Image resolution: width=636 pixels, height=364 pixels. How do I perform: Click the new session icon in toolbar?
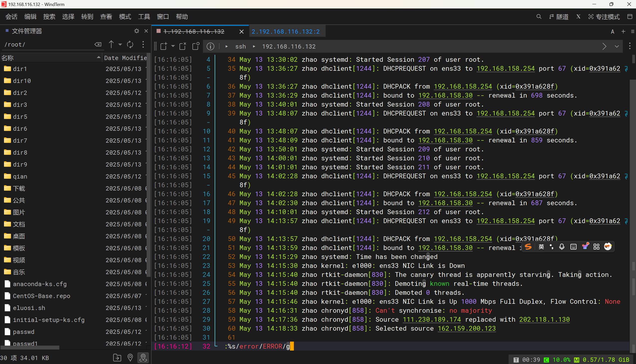[x=164, y=46]
